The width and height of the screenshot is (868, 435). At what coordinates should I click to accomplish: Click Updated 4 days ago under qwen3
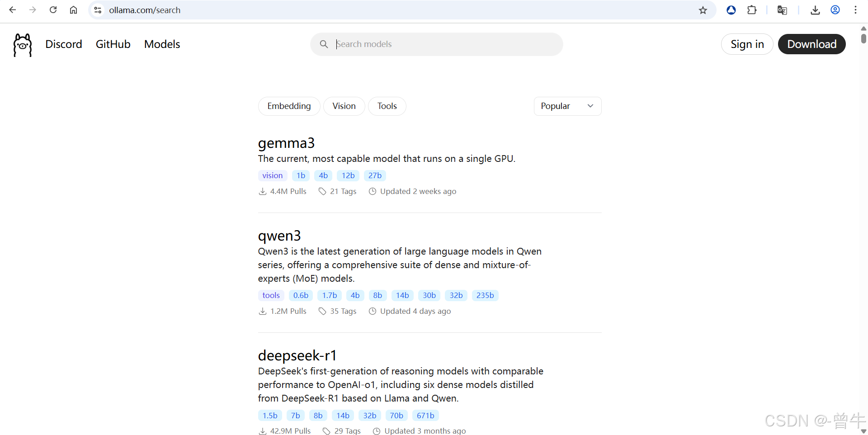pos(415,311)
